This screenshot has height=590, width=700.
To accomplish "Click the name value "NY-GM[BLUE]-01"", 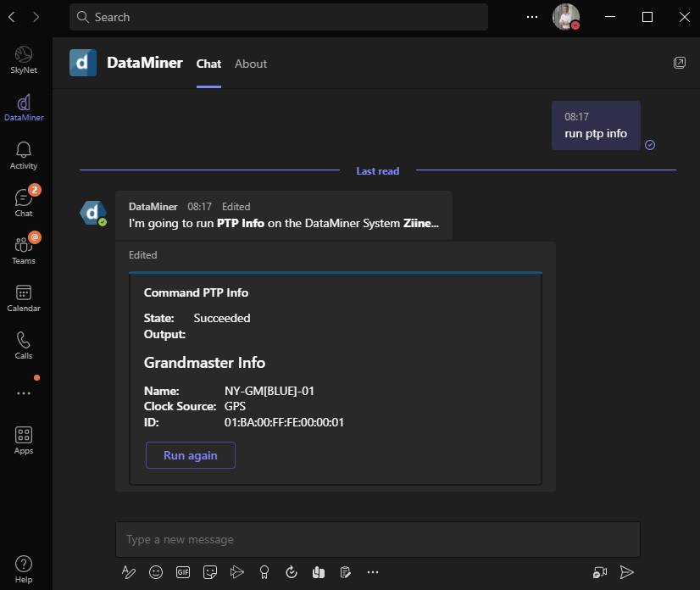I will click(x=269, y=391).
